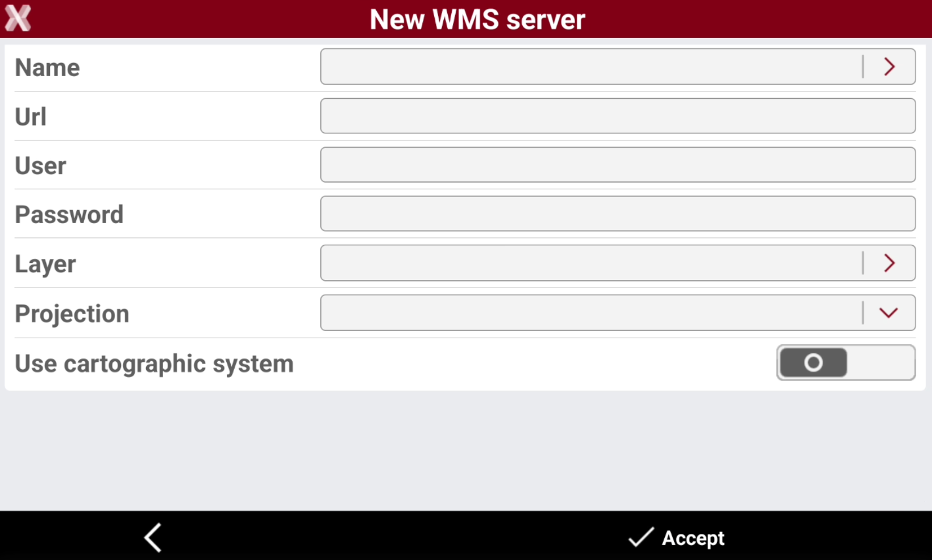Expand the Projection dropdown arrow
The image size is (932, 560).
pyautogui.click(x=888, y=313)
